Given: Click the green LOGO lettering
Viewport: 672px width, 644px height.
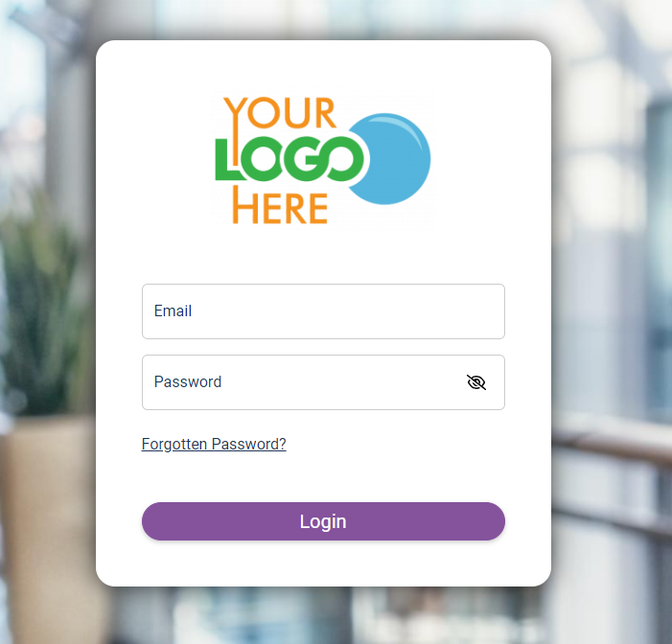Looking at the screenshot, I should (x=290, y=159).
